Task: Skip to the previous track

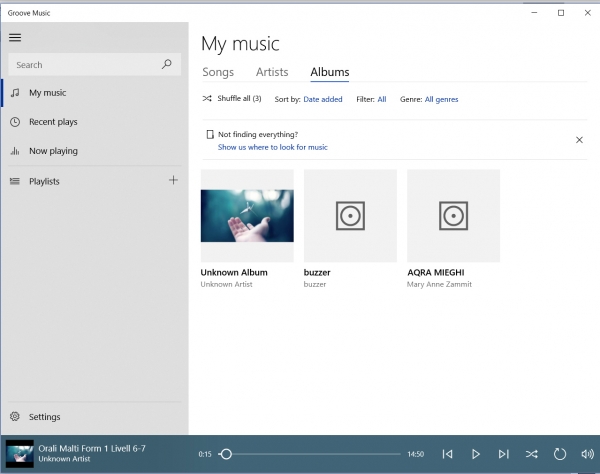Action: [x=447, y=454]
